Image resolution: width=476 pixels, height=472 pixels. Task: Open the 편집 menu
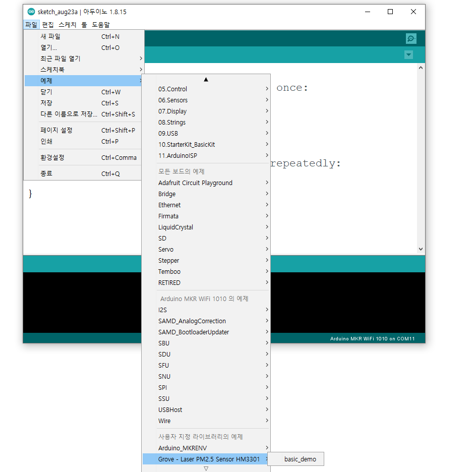click(48, 25)
